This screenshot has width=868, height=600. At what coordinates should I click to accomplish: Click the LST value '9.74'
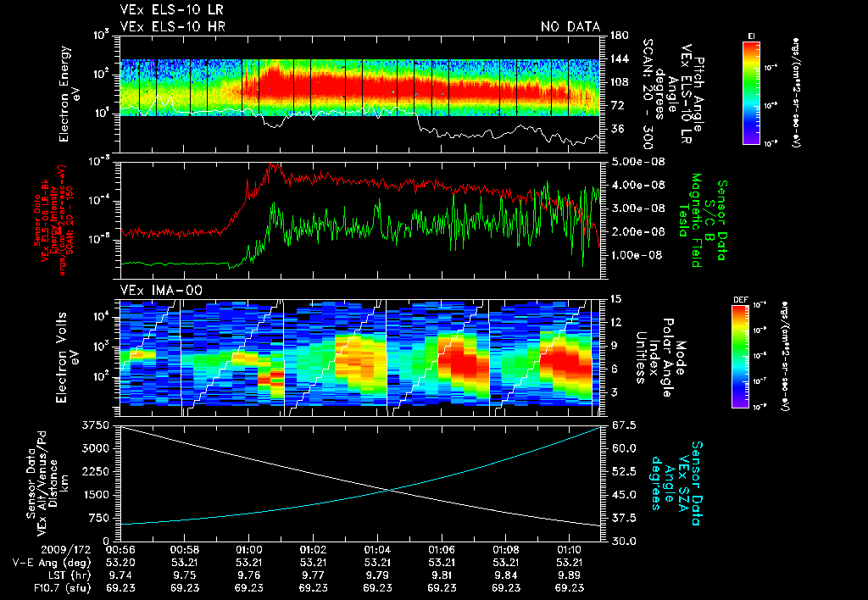click(120, 575)
